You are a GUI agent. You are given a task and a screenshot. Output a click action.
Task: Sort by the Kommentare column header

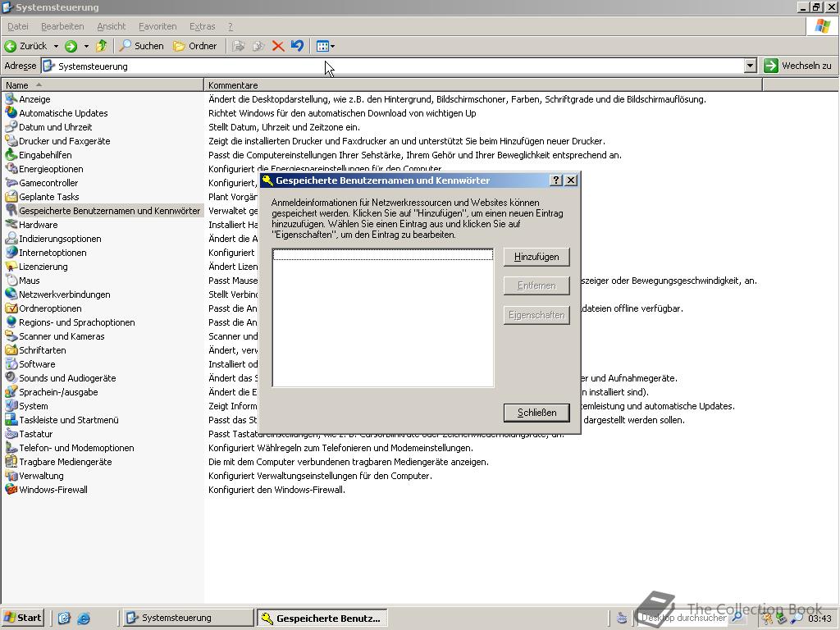click(x=482, y=85)
